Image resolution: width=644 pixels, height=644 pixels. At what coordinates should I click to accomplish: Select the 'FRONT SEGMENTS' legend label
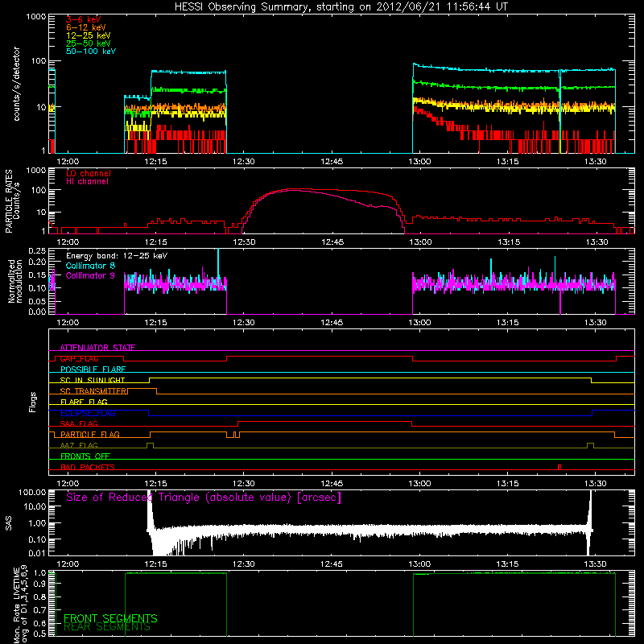110,618
